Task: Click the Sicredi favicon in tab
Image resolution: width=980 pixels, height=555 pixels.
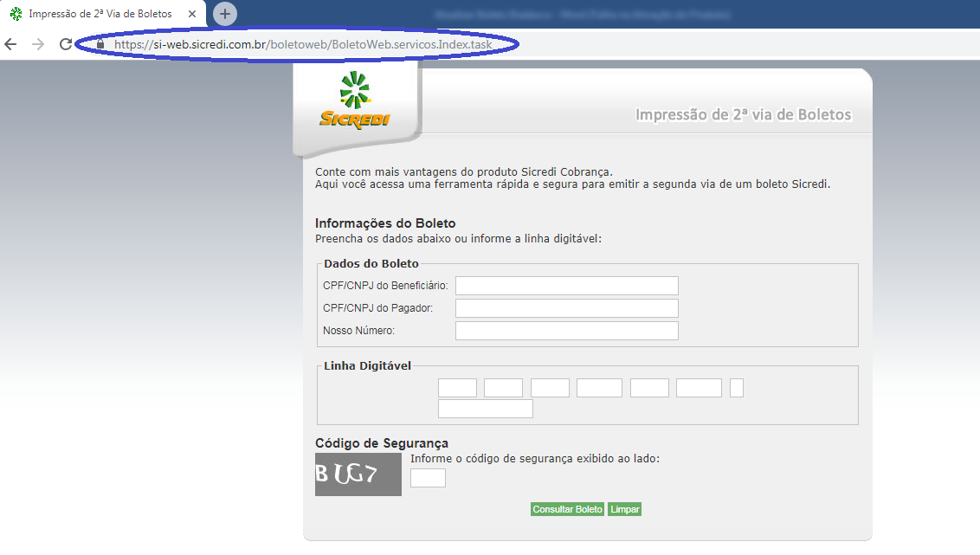Action: [16, 14]
